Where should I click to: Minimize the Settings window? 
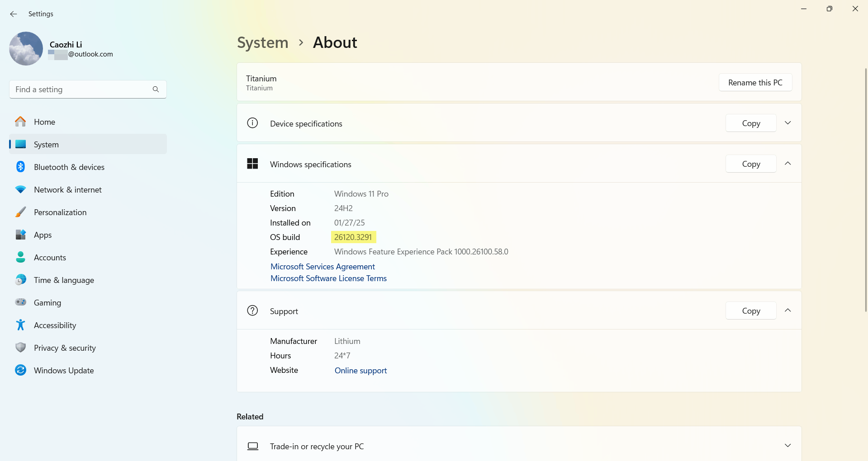(x=804, y=9)
